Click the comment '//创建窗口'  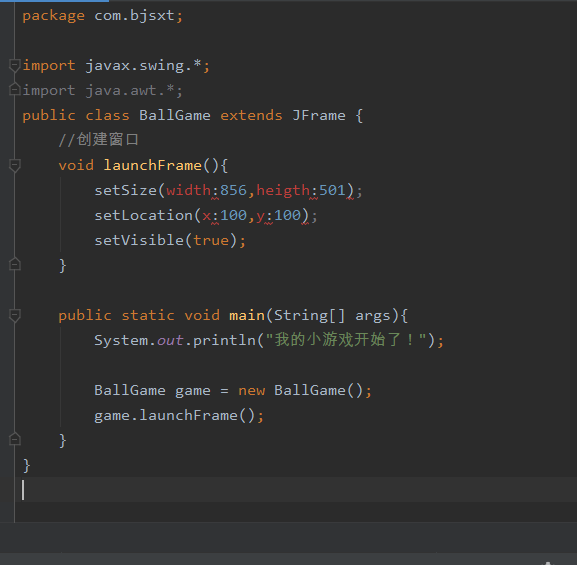98,140
